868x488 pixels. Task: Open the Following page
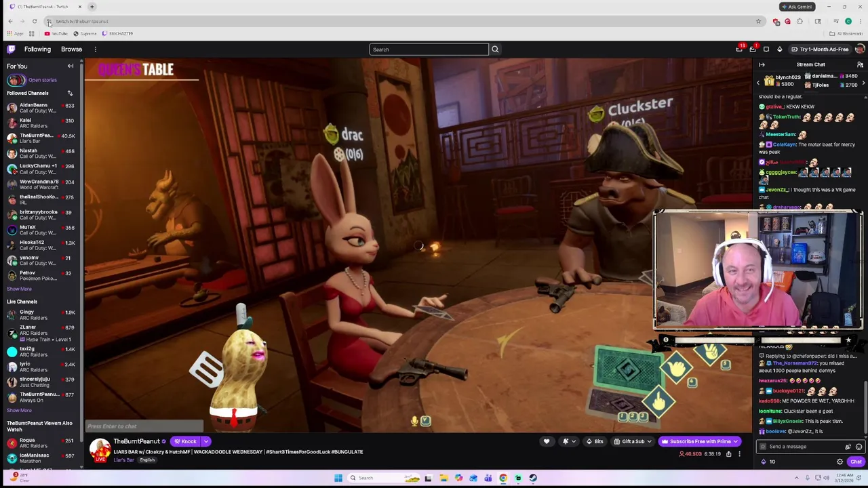[x=37, y=49]
